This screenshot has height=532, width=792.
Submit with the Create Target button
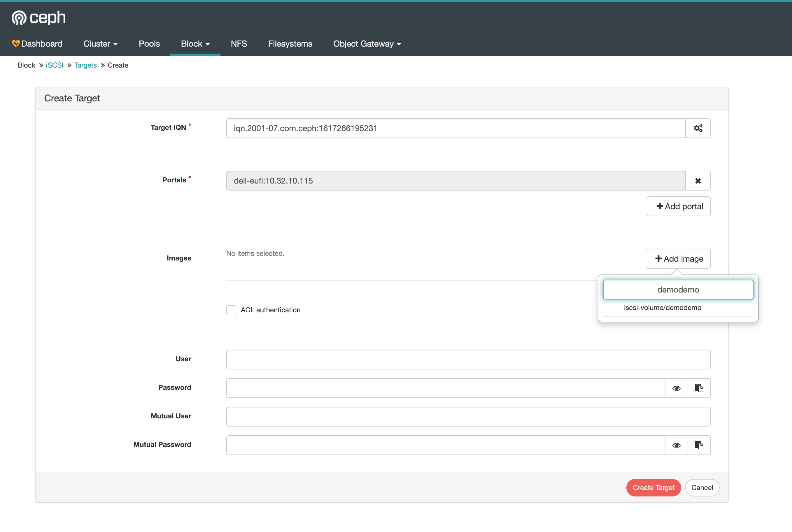tap(653, 487)
